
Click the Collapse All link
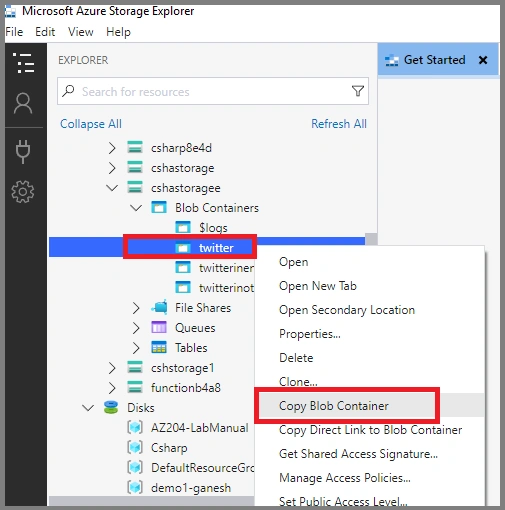point(91,124)
